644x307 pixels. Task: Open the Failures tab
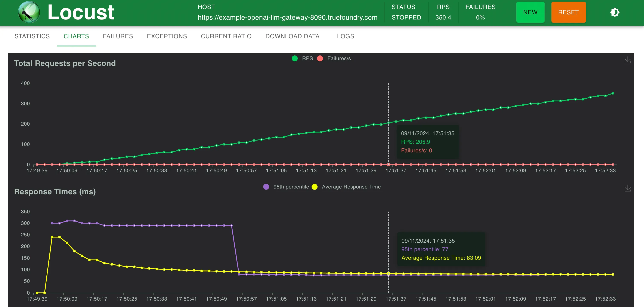[x=118, y=36]
